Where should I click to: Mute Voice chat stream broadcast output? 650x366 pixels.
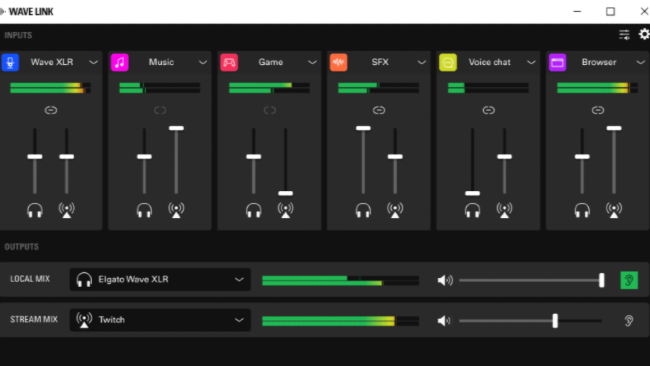(504, 210)
